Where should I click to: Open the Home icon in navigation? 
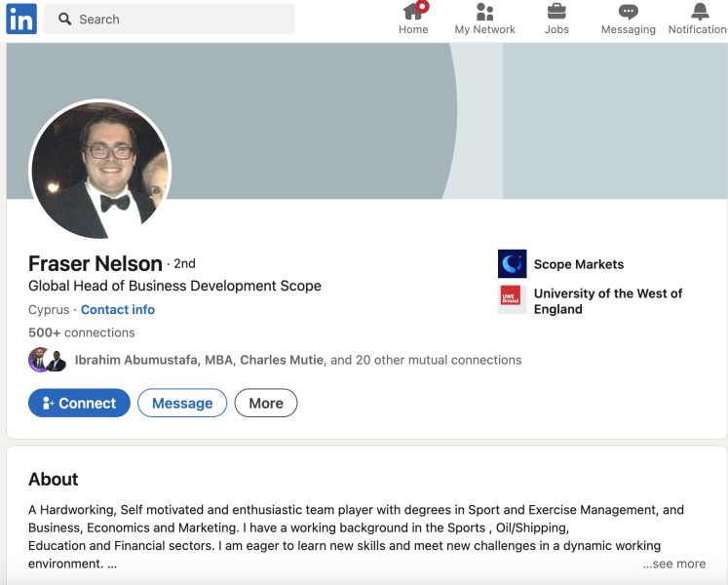(x=413, y=13)
